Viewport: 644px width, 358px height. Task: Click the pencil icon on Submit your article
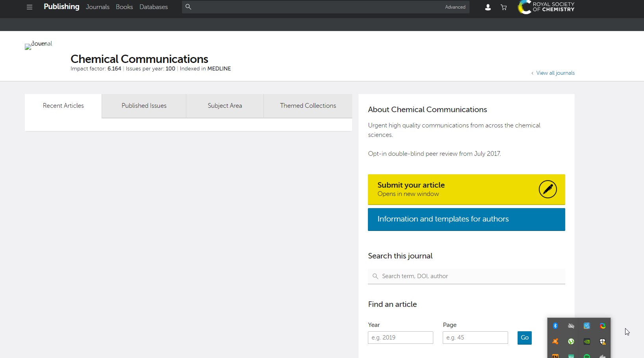click(547, 189)
